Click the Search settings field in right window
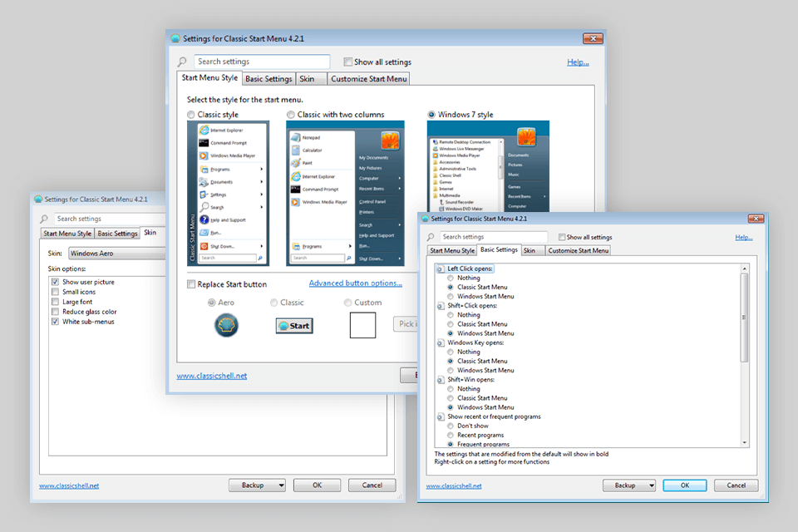Viewport: 798px width, 532px height. [x=494, y=237]
